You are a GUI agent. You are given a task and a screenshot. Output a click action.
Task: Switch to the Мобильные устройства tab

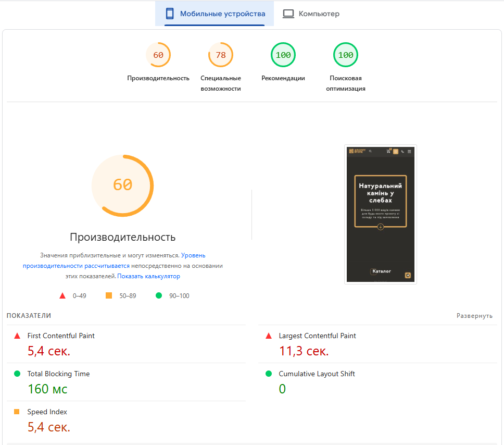pos(215,14)
